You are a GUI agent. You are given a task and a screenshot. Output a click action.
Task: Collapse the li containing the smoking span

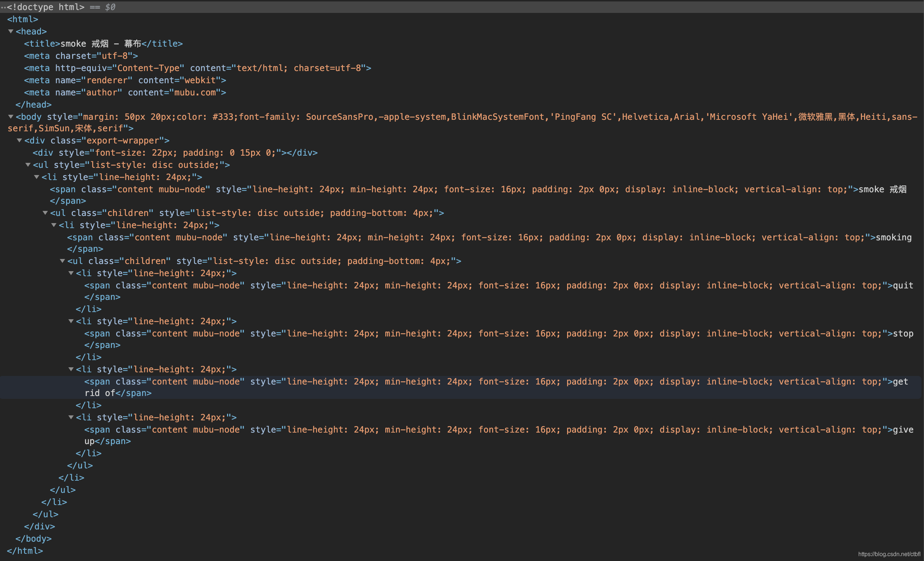coord(54,225)
